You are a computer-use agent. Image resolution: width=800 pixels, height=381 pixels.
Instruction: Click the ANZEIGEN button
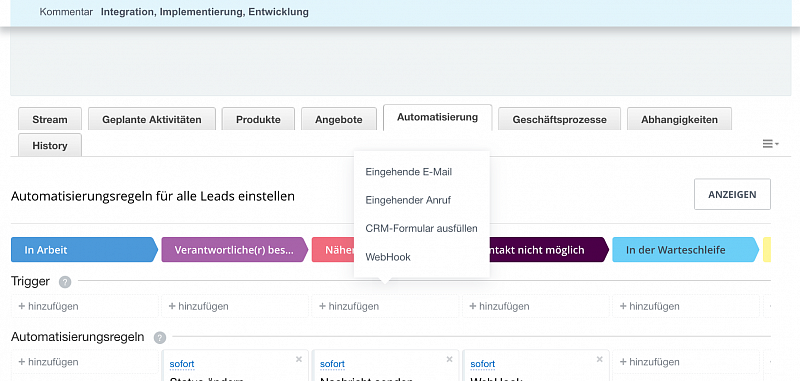(x=732, y=194)
